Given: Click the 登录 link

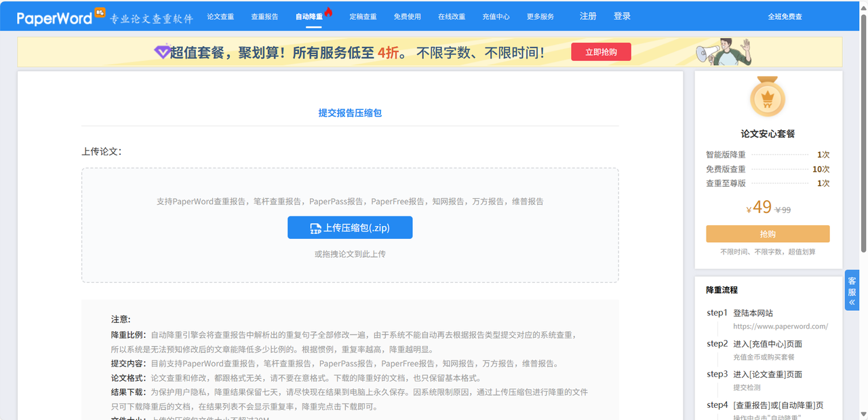Looking at the screenshot, I should (622, 16).
